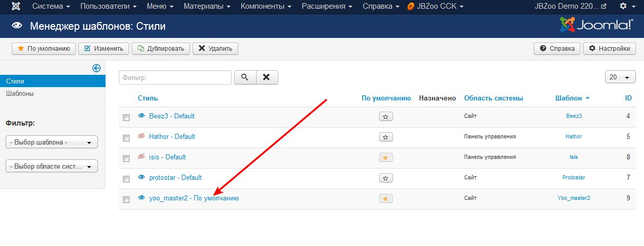
Task: Open the Настройки options button
Action: [609, 49]
